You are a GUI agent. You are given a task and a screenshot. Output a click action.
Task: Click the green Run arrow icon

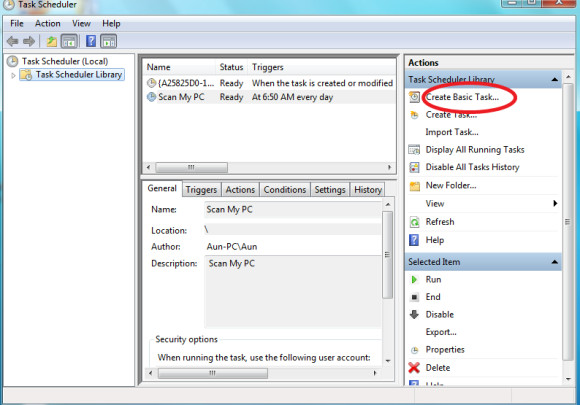point(414,280)
